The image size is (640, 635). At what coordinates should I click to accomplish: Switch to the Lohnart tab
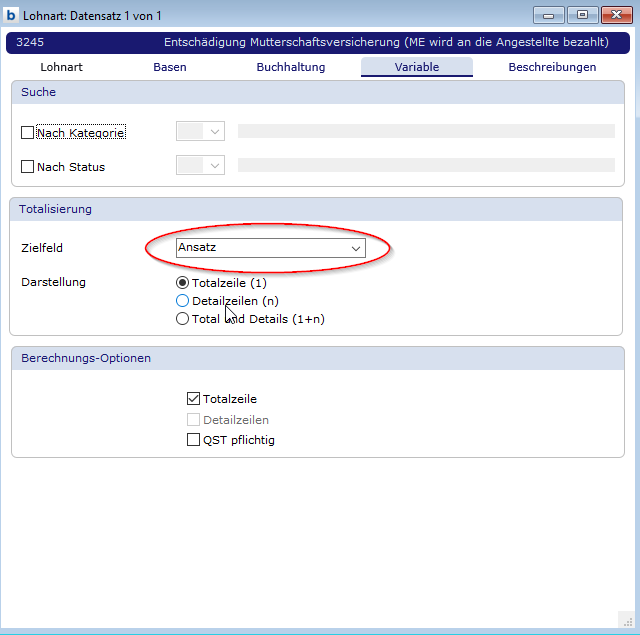(61, 67)
